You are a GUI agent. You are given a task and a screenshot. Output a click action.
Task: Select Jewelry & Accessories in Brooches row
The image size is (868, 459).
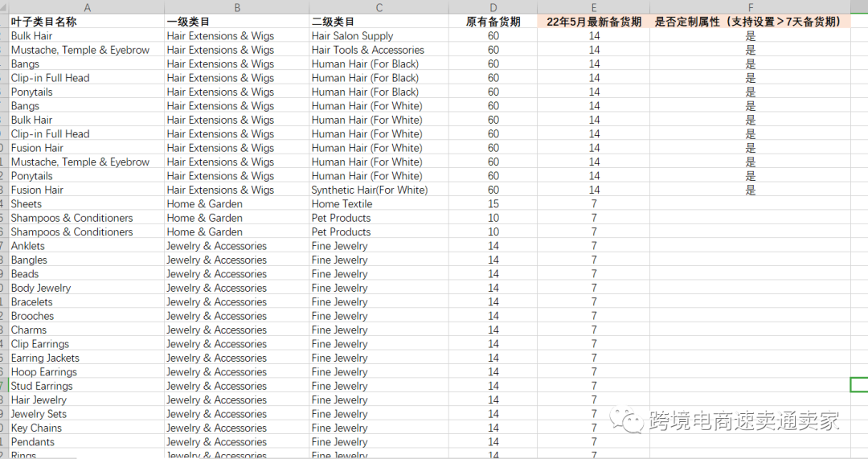pos(237,316)
